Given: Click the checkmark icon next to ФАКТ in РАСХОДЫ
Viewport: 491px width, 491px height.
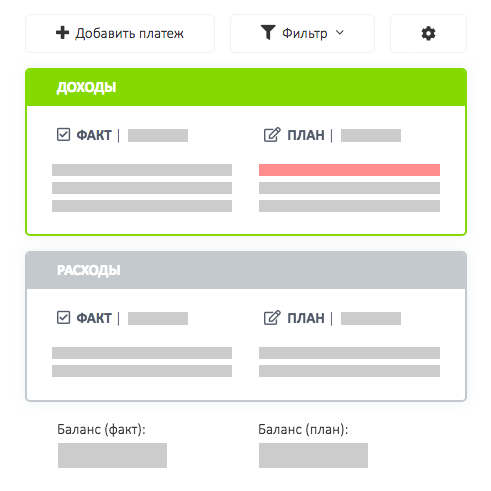Looking at the screenshot, I should [x=63, y=318].
